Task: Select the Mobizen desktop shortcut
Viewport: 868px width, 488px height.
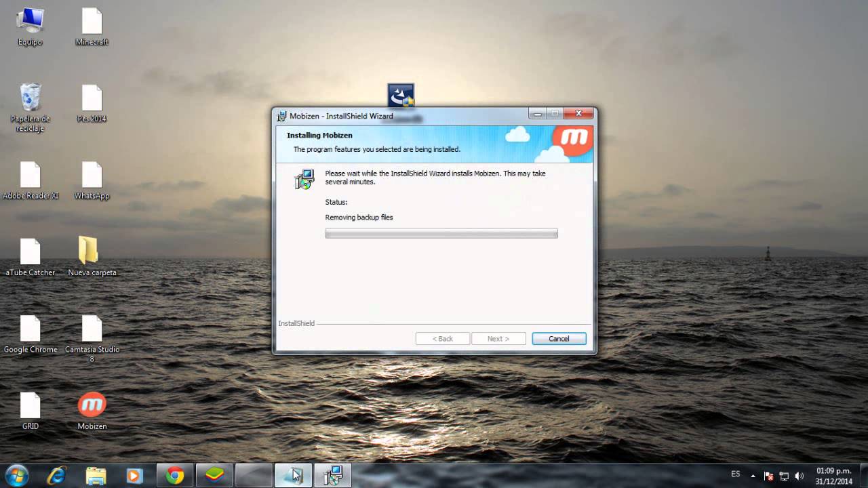Action: coord(92,411)
